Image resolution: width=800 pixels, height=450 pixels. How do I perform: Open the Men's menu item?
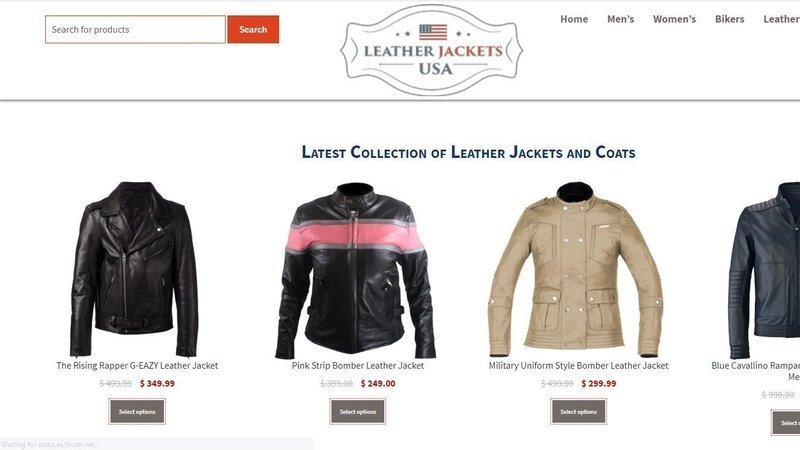point(620,19)
